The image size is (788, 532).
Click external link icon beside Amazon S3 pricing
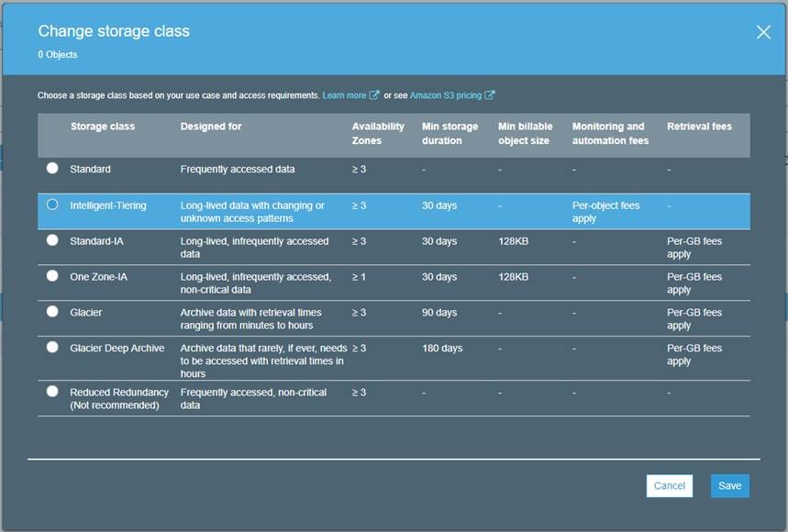490,95
